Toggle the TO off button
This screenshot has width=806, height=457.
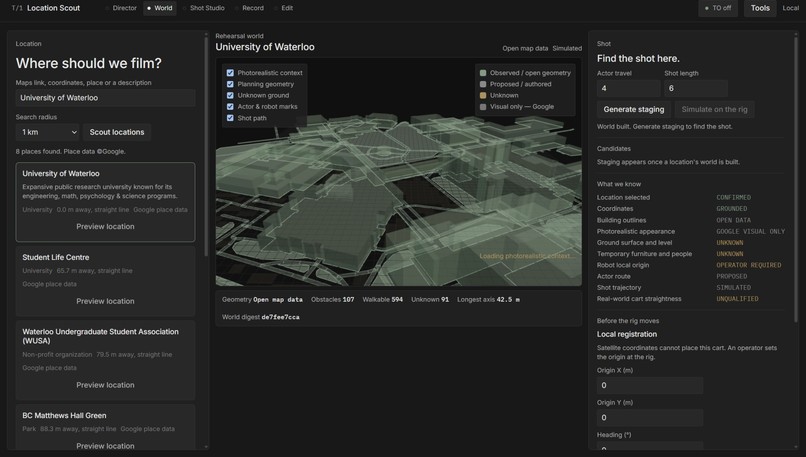718,8
